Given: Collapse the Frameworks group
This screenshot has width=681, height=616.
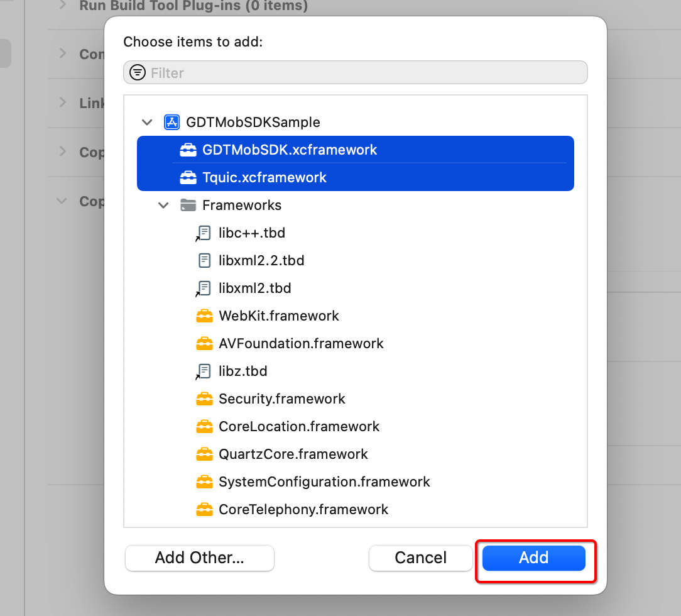Looking at the screenshot, I should 163,205.
